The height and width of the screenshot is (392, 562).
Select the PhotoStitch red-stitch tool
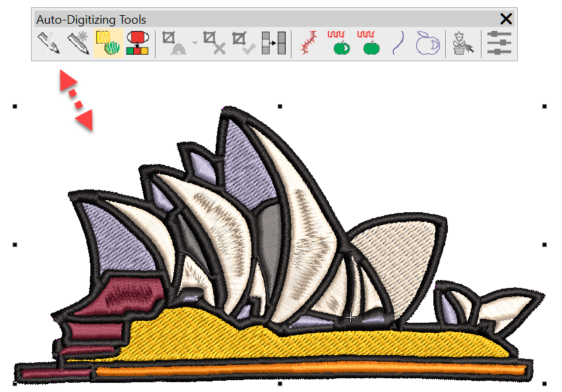click(309, 42)
